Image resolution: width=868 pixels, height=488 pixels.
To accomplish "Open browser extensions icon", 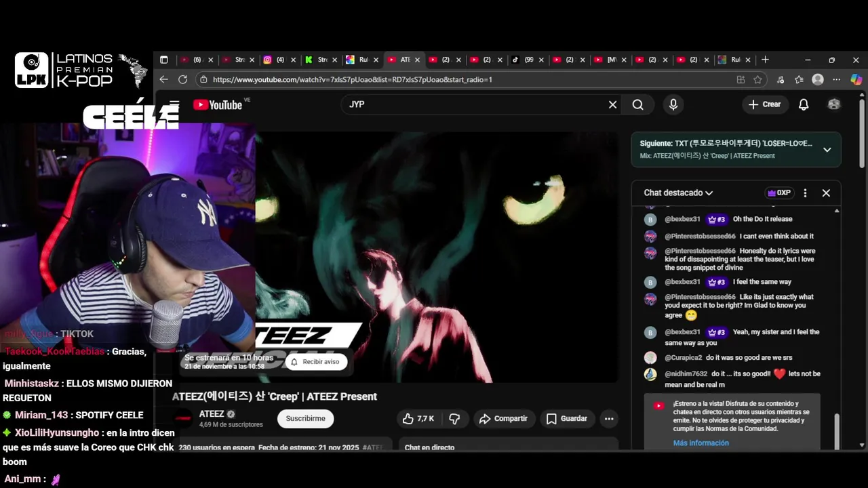I will point(781,79).
